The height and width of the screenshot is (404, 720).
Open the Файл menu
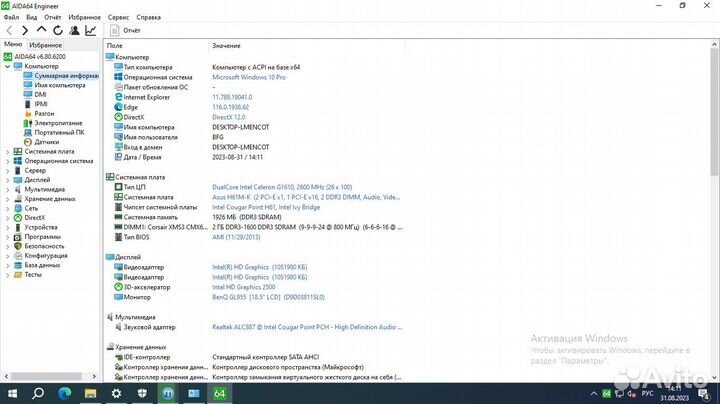11,17
